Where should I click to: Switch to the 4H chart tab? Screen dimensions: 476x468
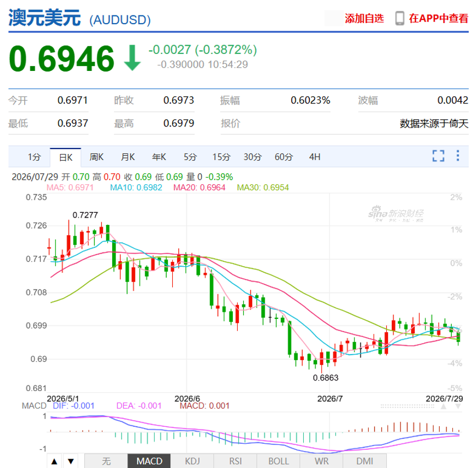click(315, 157)
